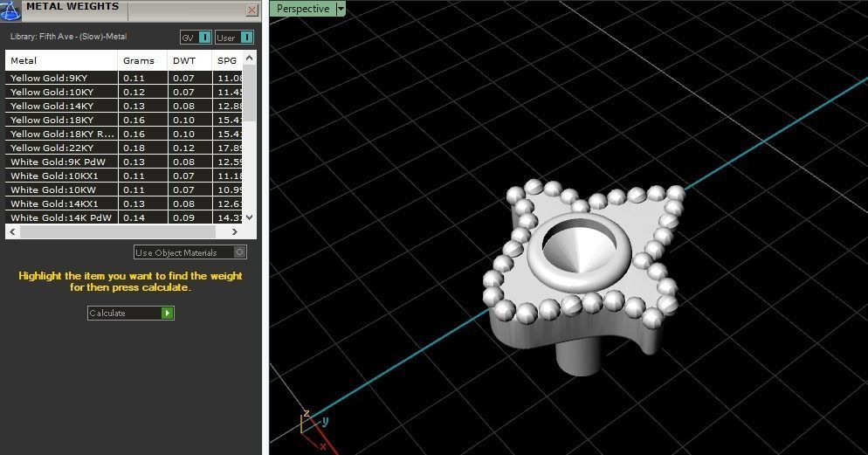
Task: Click the SPG value for Yellow Gold:9KY
Action: click(229, 78)
